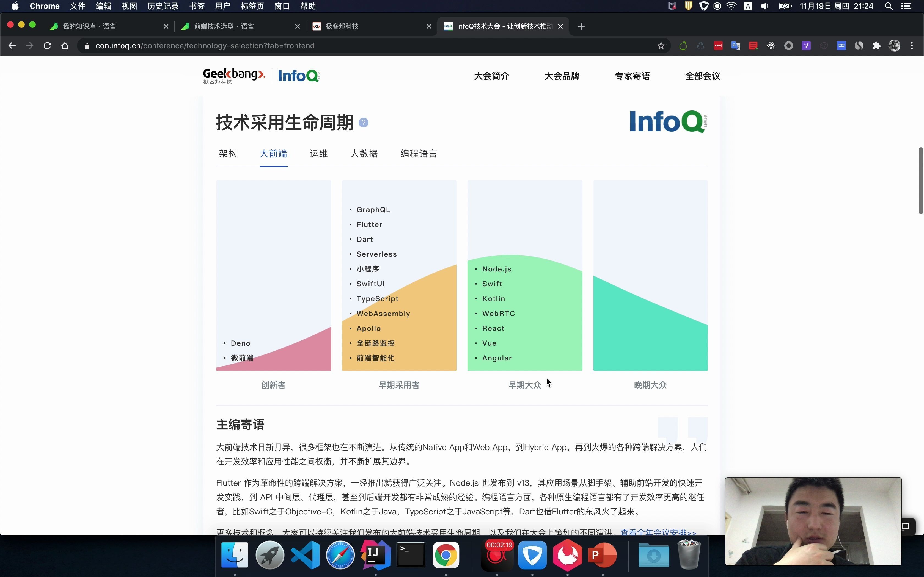This screenshot has height=577, width=924.
Task: Open the new tab plus button
Action: click(581, 26)
